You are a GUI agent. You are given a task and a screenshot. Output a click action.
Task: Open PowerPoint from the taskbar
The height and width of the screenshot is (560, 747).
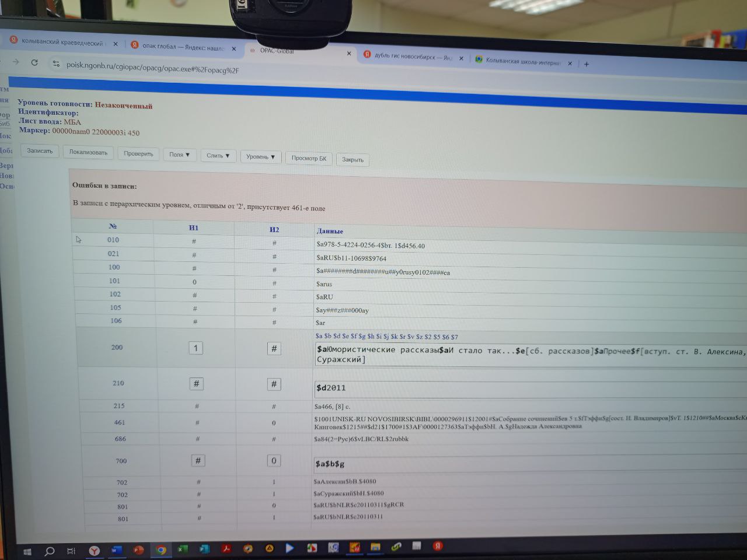click(x=138, y=549)
